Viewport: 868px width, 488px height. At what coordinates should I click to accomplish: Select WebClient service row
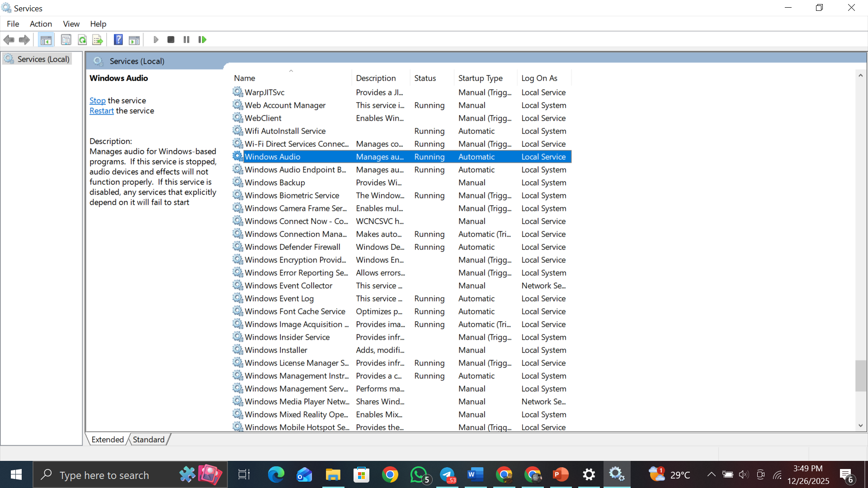(x=402, y=118)
